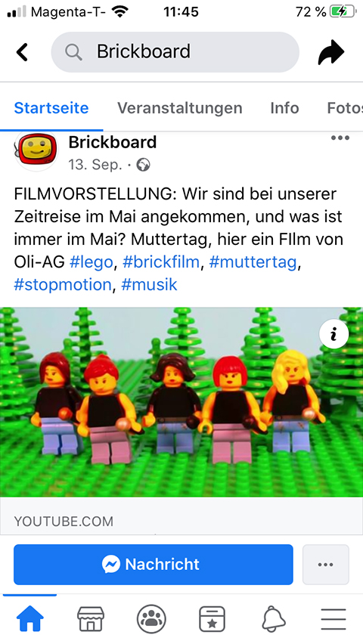Viewport: 363px width, 644px height.
Task: Tap the info icon on video thumbnail
Action: point(334,334)
